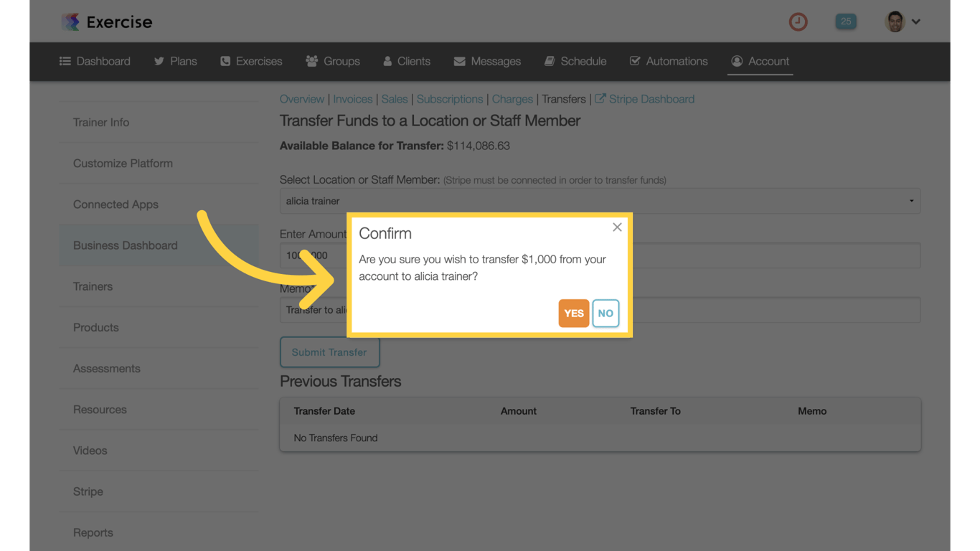Click the Dashboard list icon

(65, 61)
